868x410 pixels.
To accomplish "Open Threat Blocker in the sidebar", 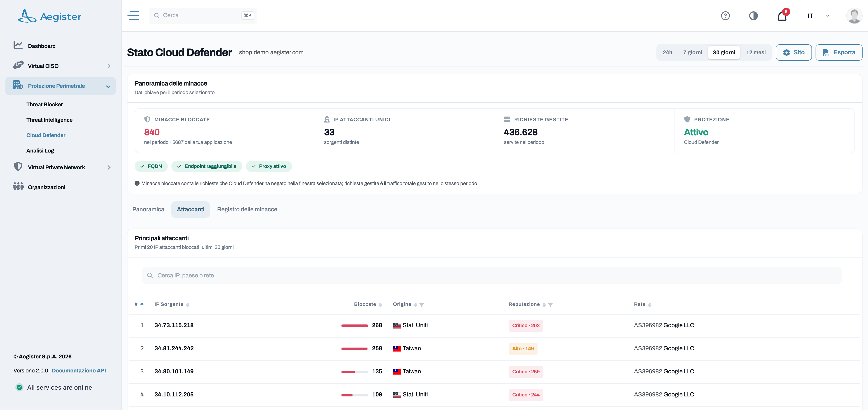I will (x=45, y=105).
